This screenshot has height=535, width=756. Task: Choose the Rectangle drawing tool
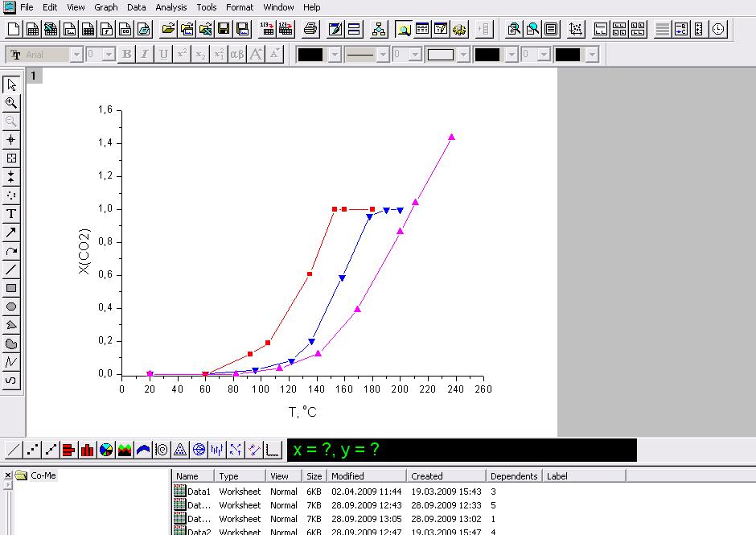11,288
